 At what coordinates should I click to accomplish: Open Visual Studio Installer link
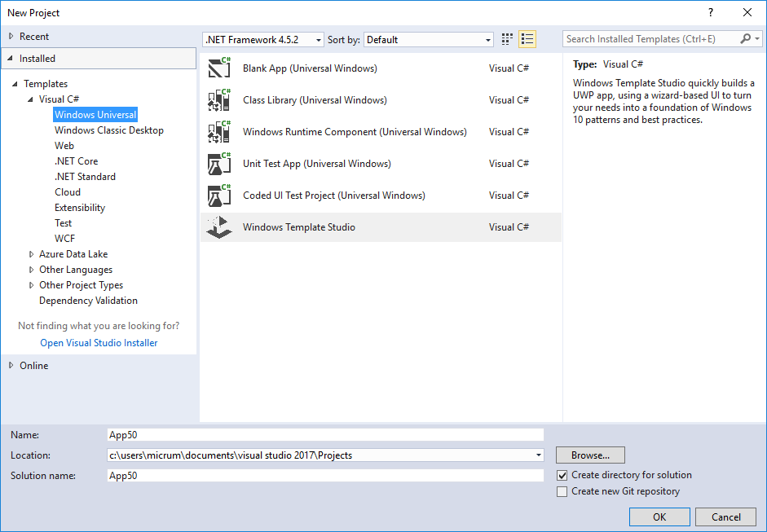(99, 342)
